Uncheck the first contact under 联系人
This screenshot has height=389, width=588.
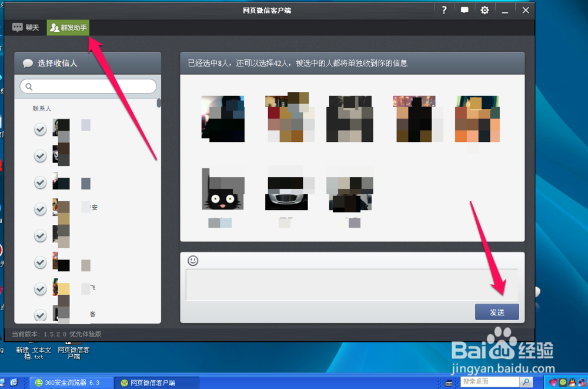point(40,129)
